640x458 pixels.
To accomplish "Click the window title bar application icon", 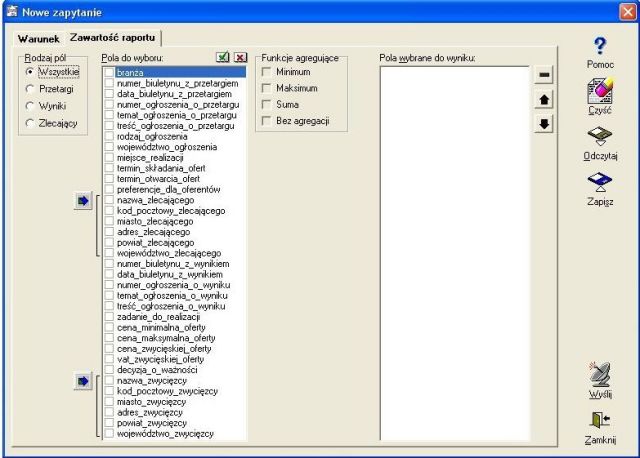I will coord(12,11).
